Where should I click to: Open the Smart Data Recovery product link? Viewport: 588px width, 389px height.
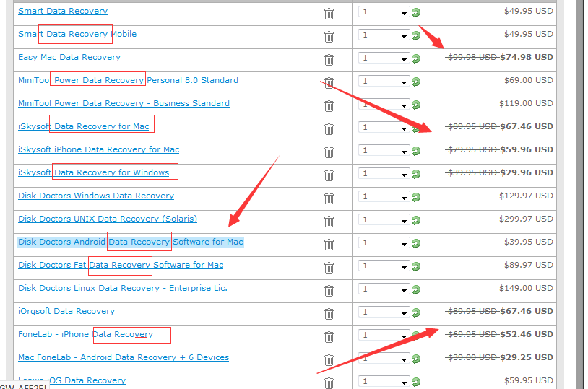coord(63,11)
